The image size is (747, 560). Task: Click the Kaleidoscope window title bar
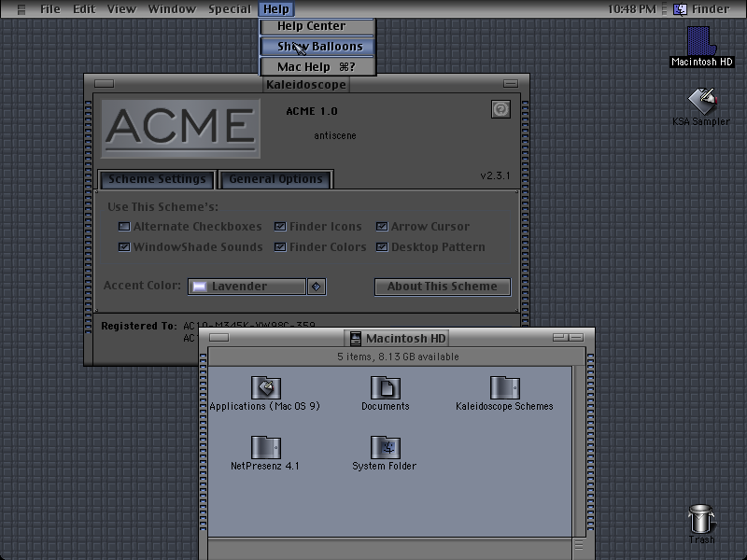coord(306,84)
